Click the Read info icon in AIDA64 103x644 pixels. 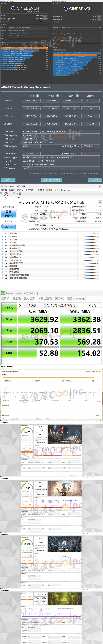[37, 96]
